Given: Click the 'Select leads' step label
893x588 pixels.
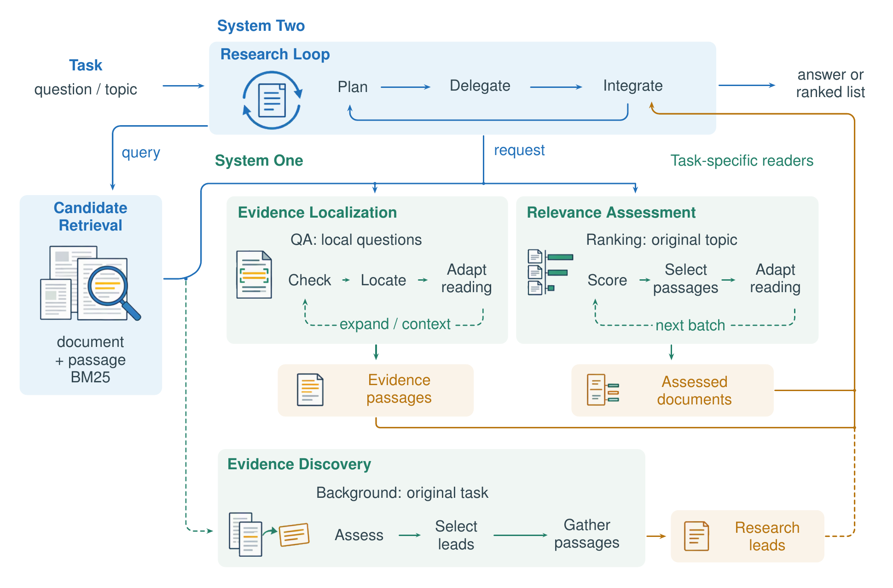Looking at the screenshot, I should [x=456, y=535].
